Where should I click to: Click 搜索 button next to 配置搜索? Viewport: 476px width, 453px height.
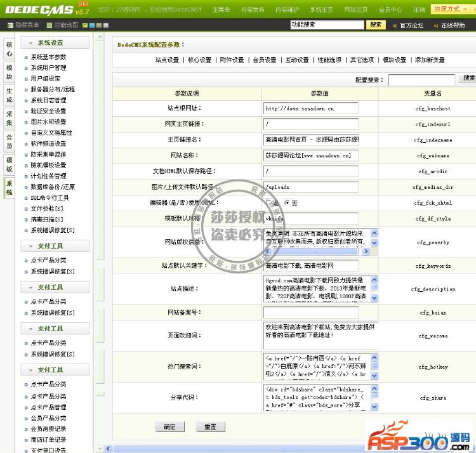[x=469, y=78]
